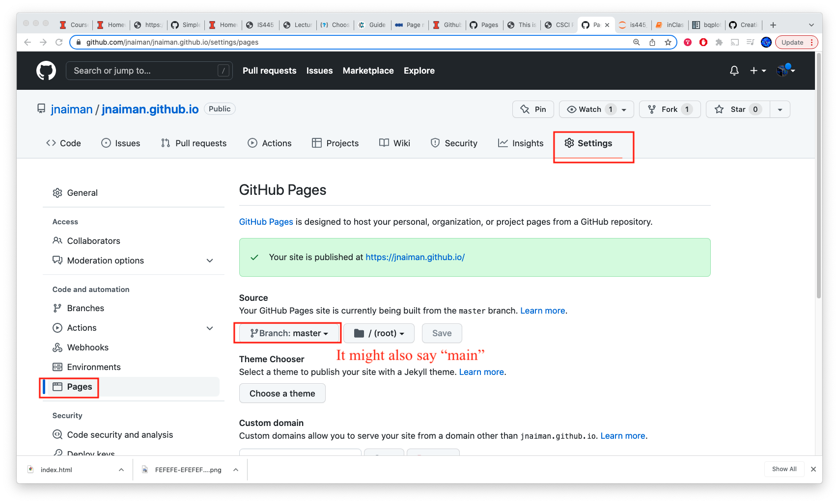Switch to the repository Issues tab
This screenshot has width=839, height=504.
[120, 143]
